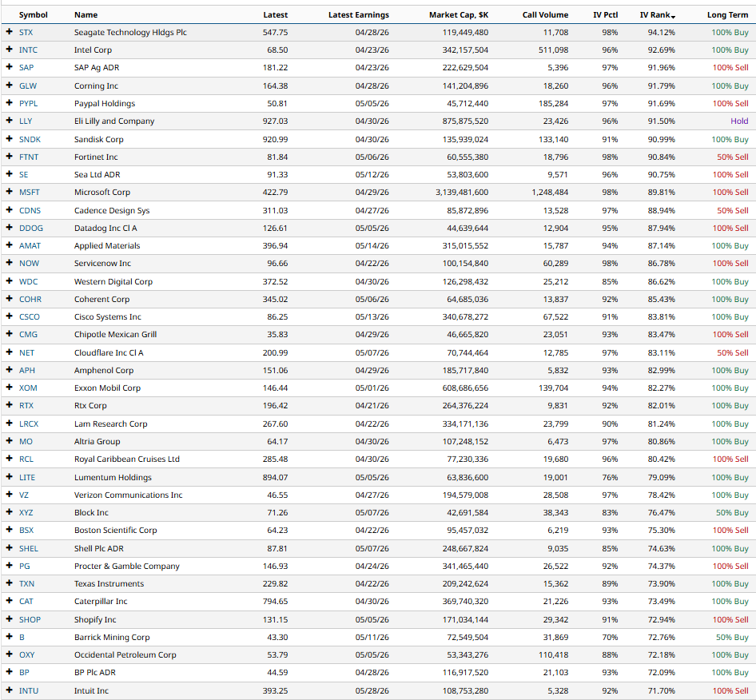Expand the MO row plus icon
The image size is (756, 700).
(9, 440)
